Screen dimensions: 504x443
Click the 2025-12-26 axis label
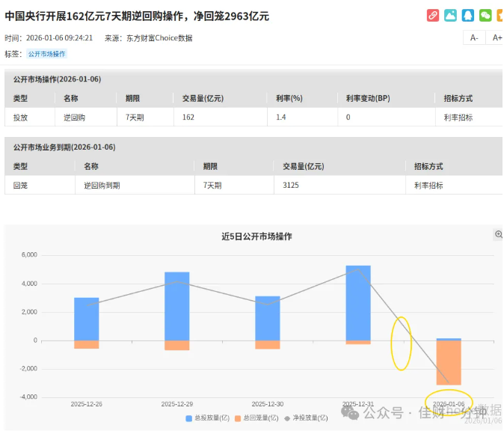[87, 404]
